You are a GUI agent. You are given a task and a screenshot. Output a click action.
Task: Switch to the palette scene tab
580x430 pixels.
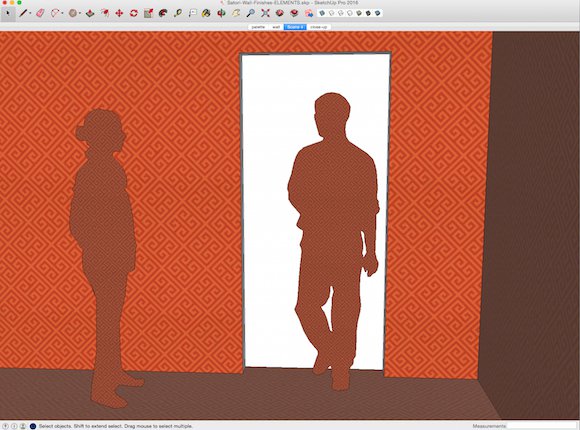pos(258,27)
